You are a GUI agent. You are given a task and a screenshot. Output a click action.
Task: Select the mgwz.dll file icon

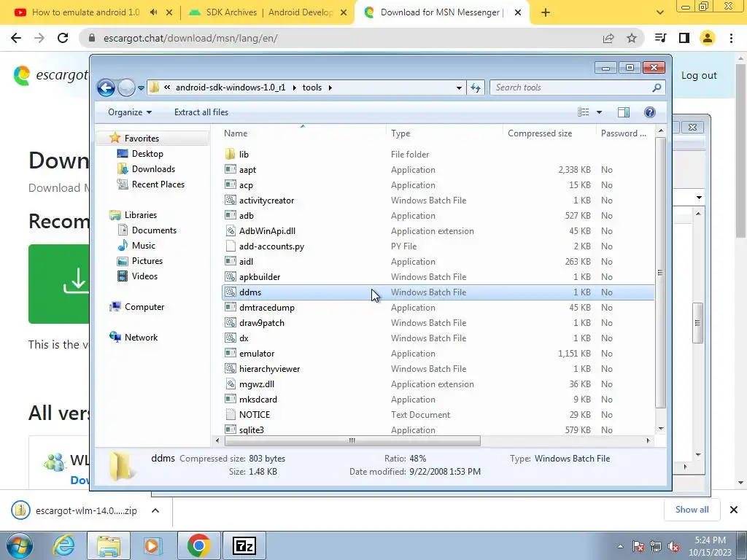click(x=230, y=384)
